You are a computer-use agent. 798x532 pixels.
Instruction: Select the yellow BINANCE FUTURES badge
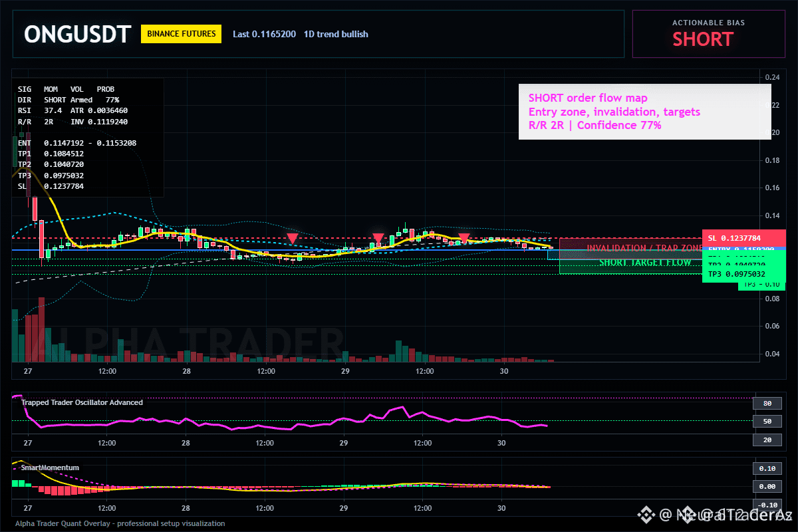click(x=181, y=33)
